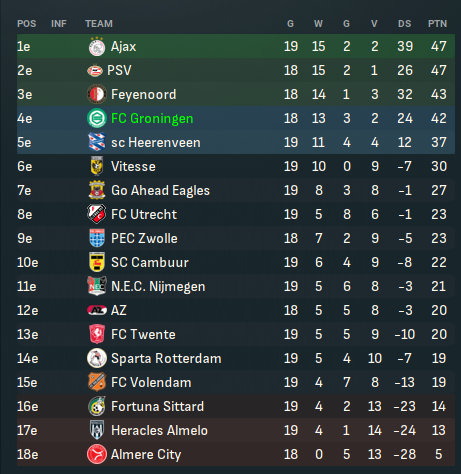Click the INF column header

(x=59, y=24)
